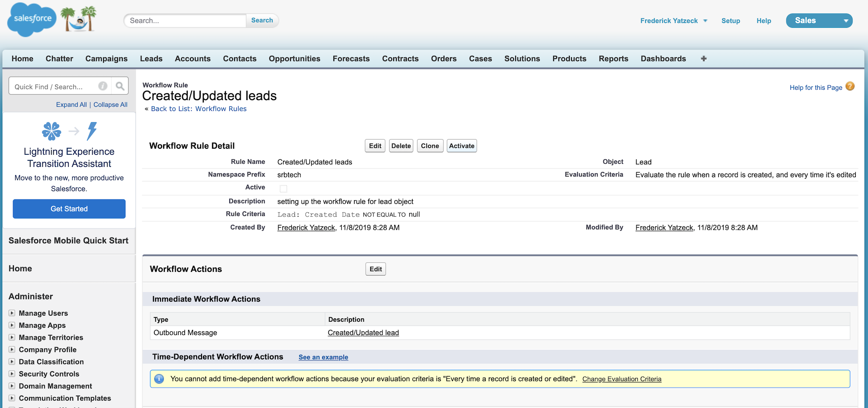
Task: Click the sidebar Home setup link
Action: tap(20, 268)
